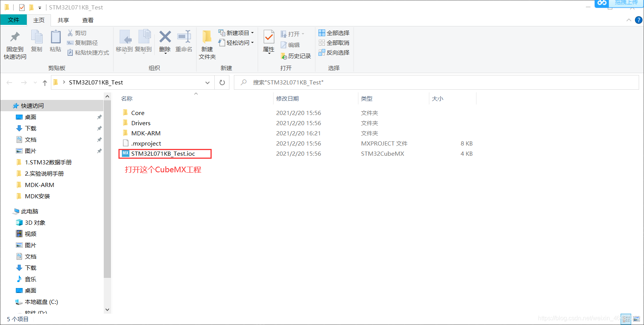Open the Quick Access Toolbar customize dropdown
Image resolution: width=644 pixels, height=325 pixels.
click(x=40, y=8)
